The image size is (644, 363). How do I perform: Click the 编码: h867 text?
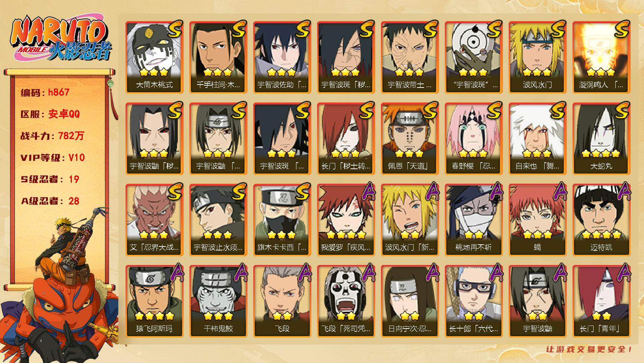point(45,92)
